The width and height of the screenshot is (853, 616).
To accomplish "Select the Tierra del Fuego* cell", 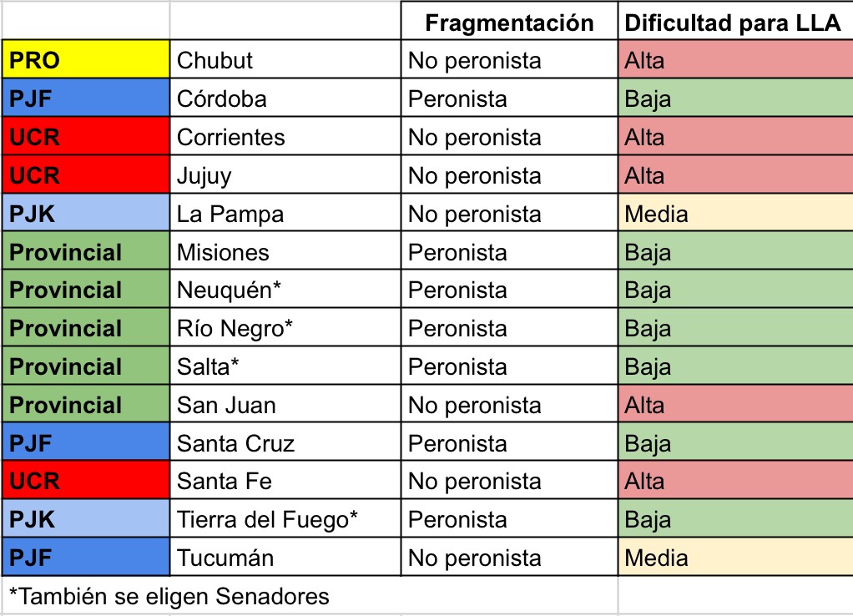I will pos(285,520).
